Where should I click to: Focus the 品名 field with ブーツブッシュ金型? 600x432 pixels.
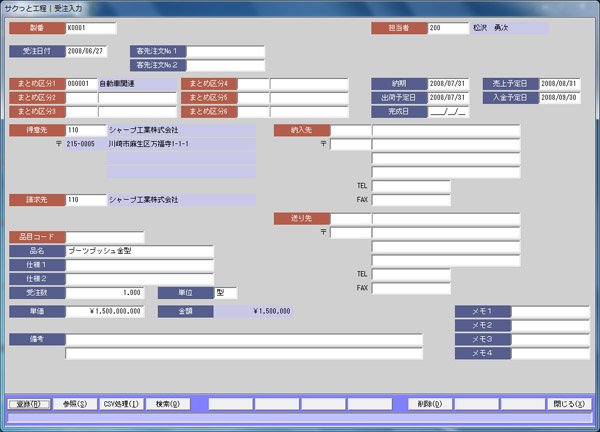point(139,251)
